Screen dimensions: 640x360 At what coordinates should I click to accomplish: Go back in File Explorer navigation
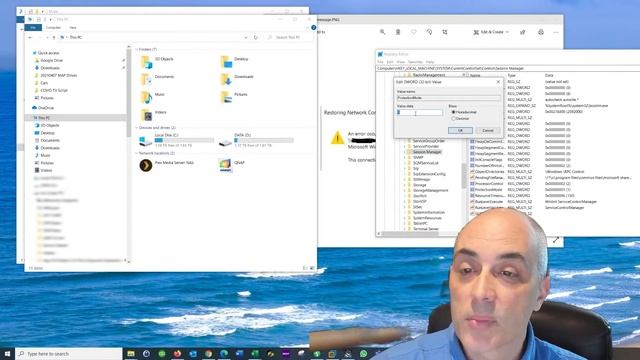(31, 37)
